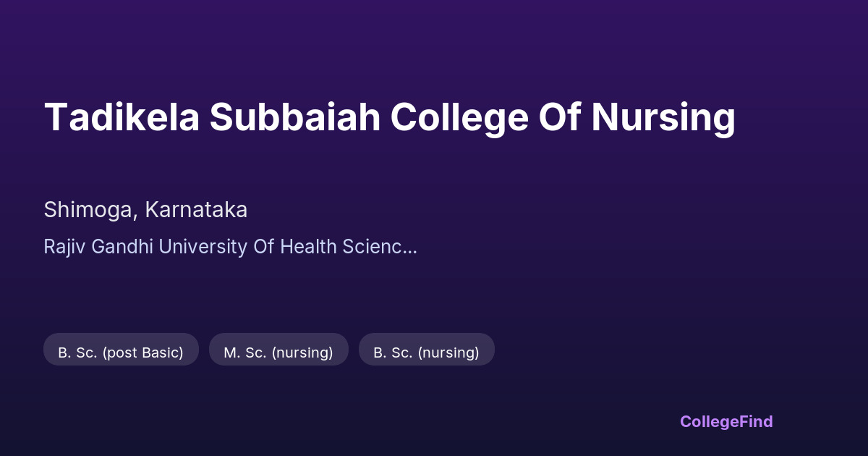Click the word 'University' in the affiliation line
This screenshot has height=456, width=868.
(x=203, y=247)
